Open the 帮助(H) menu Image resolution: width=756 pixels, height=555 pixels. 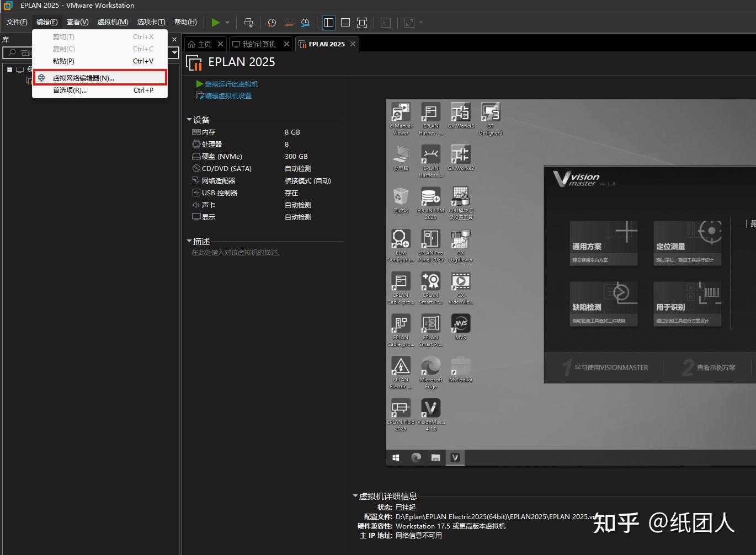point(185,22)
